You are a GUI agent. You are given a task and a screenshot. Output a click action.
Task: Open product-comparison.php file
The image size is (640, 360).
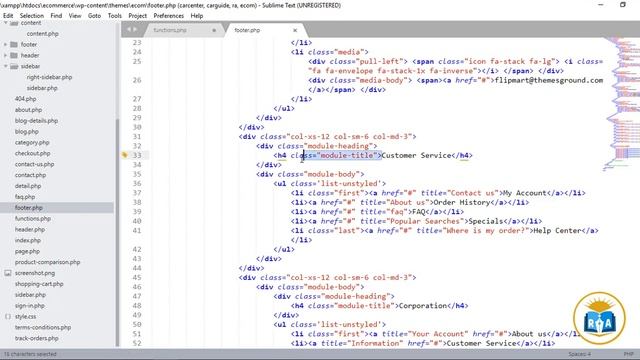[x=47, y=262]
